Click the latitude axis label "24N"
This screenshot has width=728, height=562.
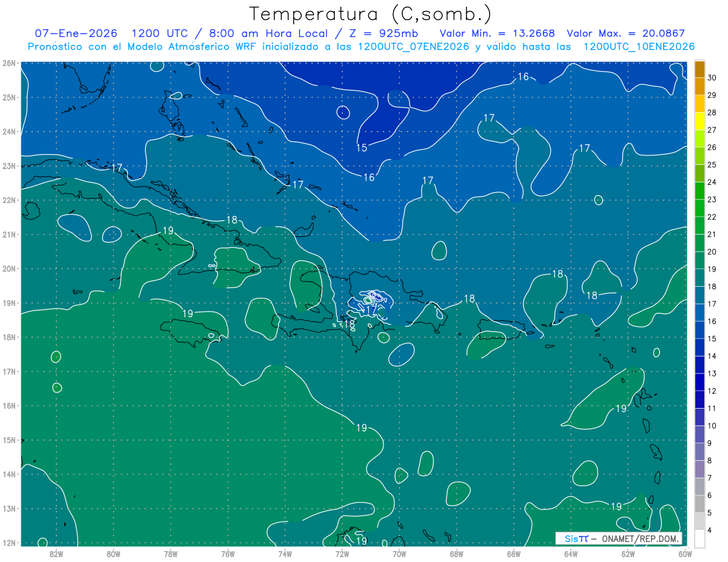pyautogui.click(x=9, y=132)
